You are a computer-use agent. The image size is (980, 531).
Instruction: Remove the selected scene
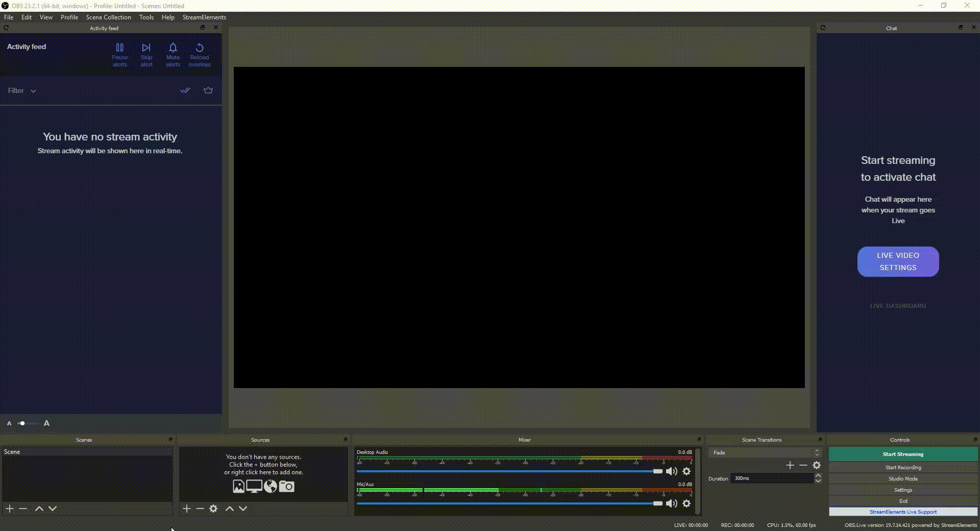23,509
